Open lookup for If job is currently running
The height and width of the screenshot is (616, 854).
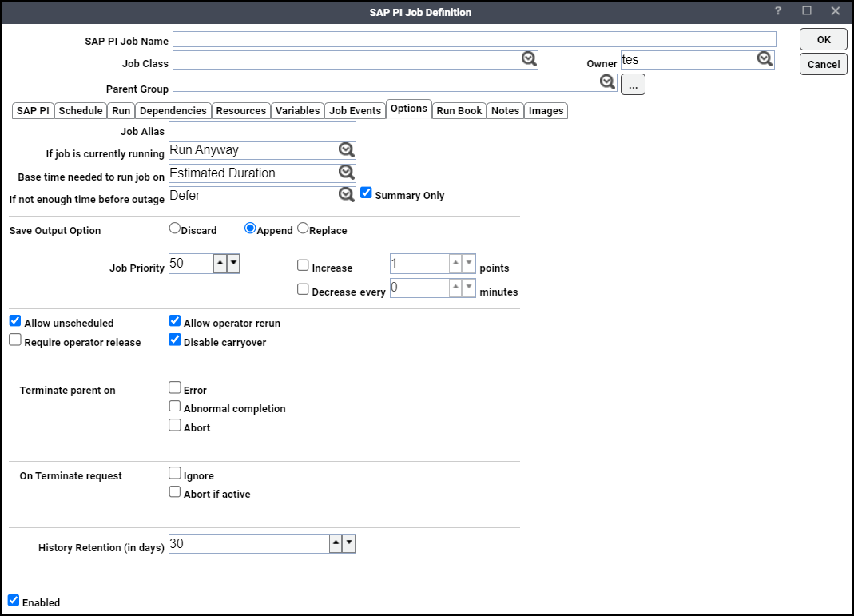347,149
